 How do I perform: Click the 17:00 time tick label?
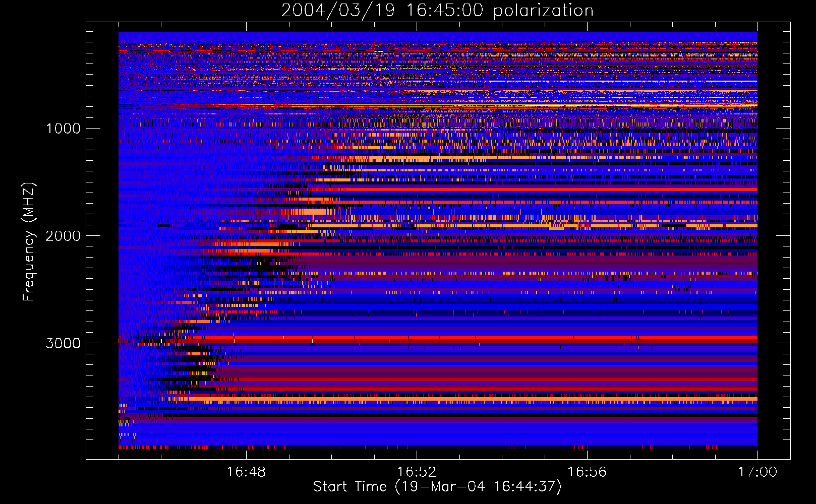point(757,472)
